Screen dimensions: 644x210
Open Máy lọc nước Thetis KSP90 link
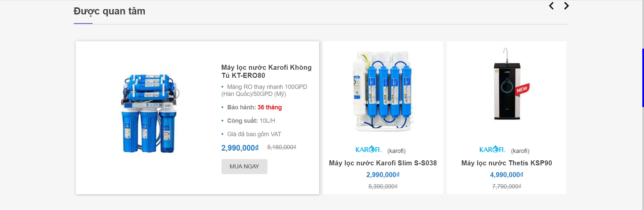506,163
